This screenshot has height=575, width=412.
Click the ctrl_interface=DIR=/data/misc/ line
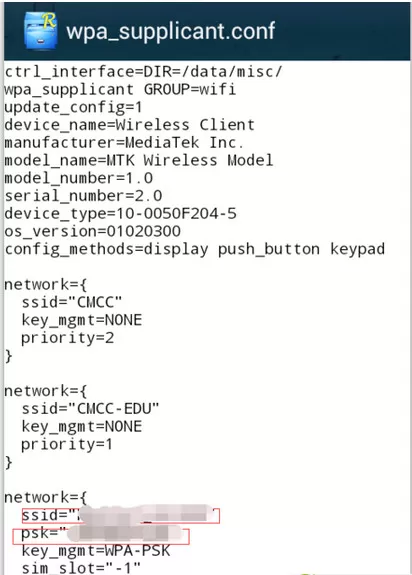coord(143,72)
